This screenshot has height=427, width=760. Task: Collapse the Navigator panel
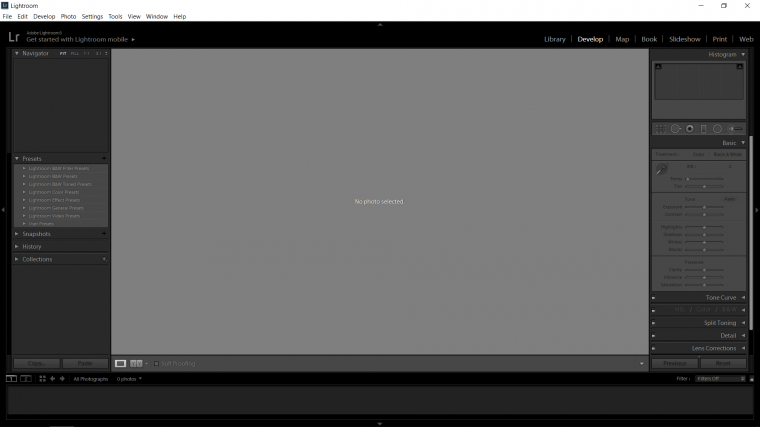coord(17,53)
